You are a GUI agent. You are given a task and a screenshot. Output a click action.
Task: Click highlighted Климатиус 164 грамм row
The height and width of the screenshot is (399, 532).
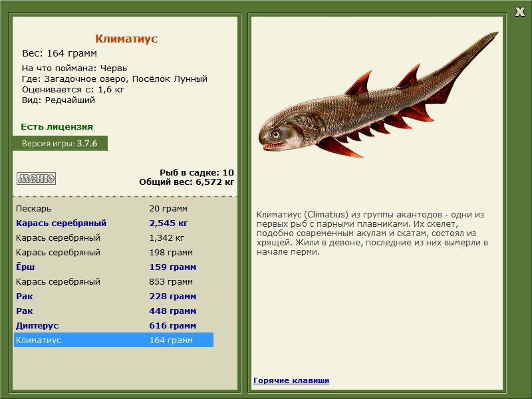(114, 340)
